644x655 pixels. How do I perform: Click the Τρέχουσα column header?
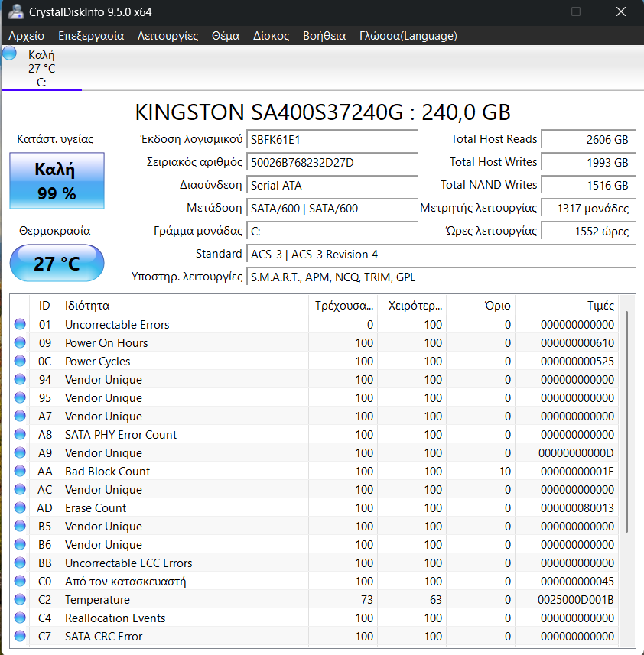point(343,306)
